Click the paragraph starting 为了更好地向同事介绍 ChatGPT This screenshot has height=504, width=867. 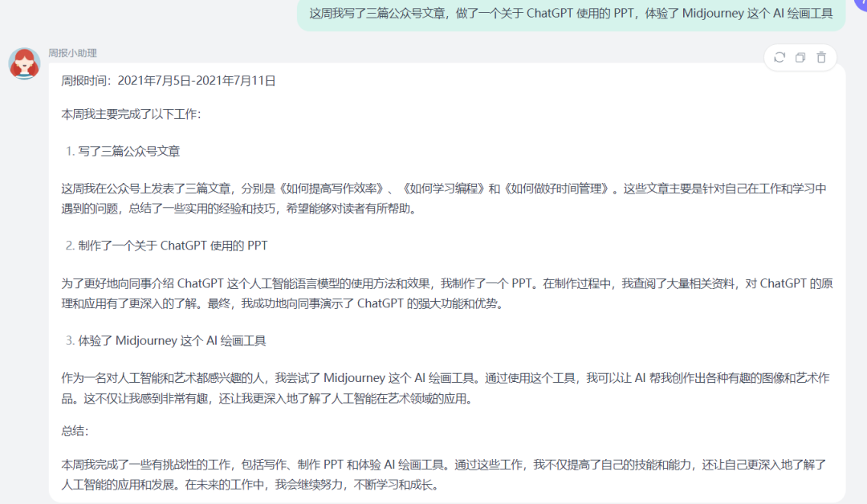[x=447, y=294]
